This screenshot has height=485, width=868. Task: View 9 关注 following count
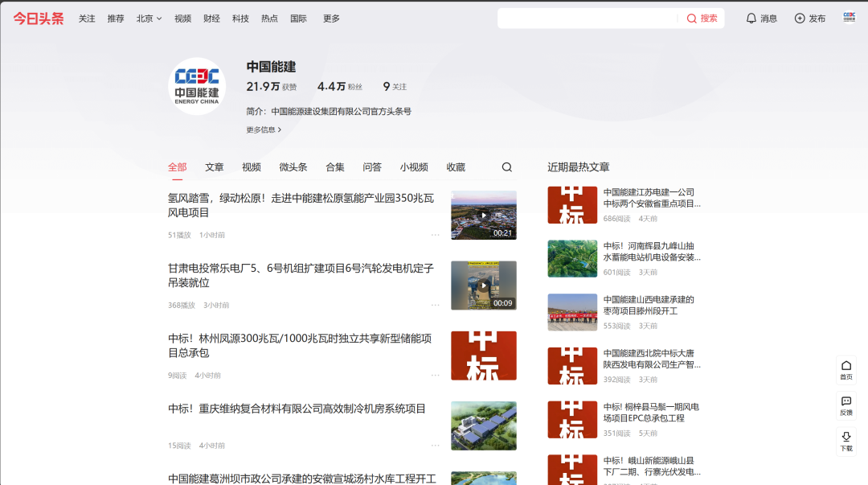(395, 87)
